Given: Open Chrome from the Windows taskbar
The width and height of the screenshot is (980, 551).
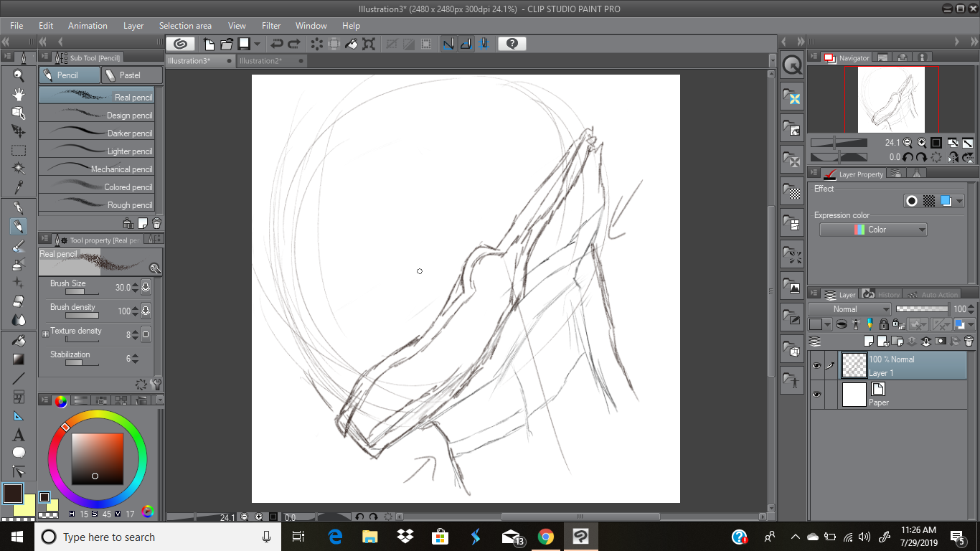Looking at the screenshot, I should point(546,537).
